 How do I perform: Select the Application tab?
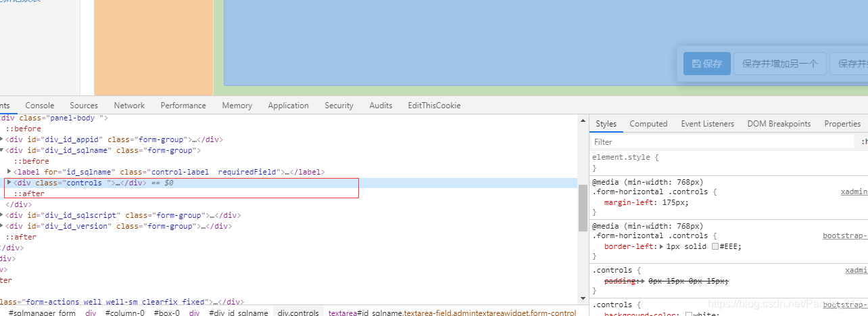coord(288,106)
